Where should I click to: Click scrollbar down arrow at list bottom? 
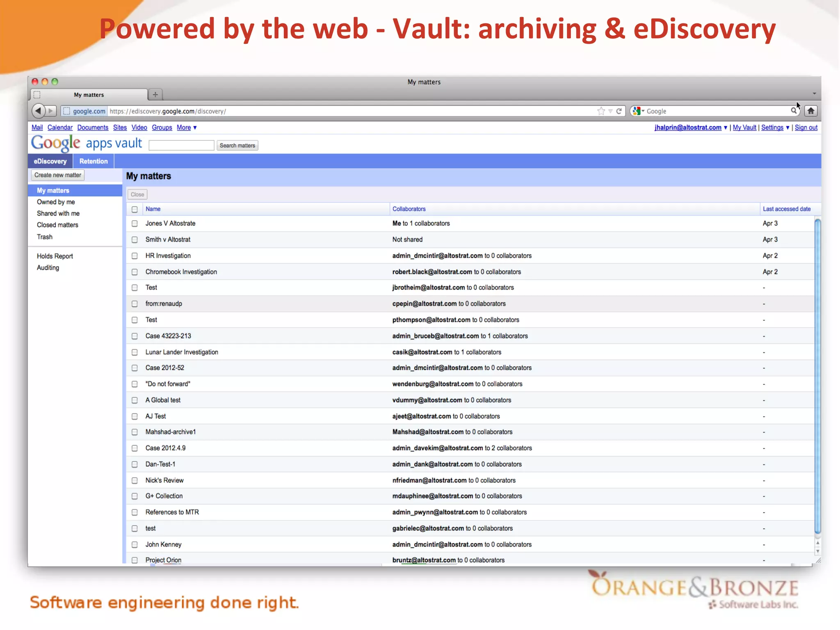tap(817, 552)
